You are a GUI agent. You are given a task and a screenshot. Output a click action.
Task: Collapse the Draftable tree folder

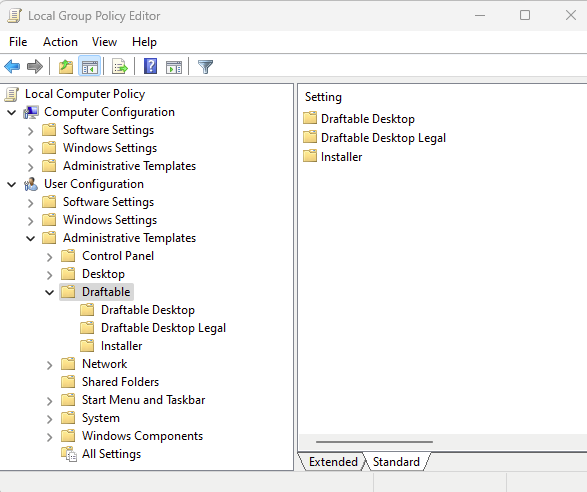point(49,292)
